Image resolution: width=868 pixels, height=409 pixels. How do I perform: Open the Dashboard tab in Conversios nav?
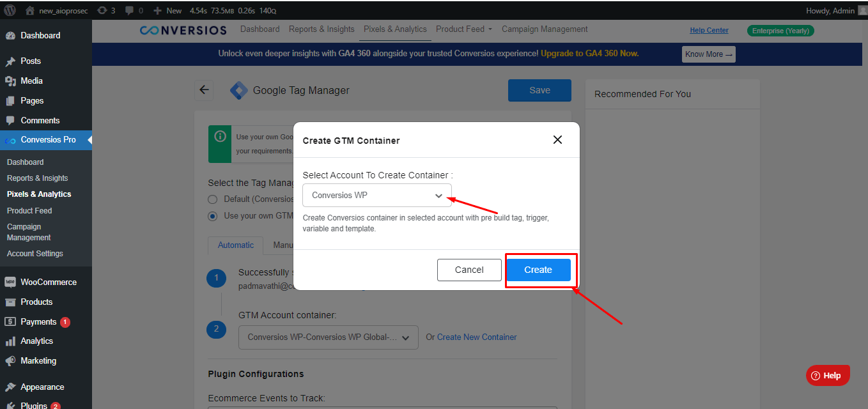point(260,29)
